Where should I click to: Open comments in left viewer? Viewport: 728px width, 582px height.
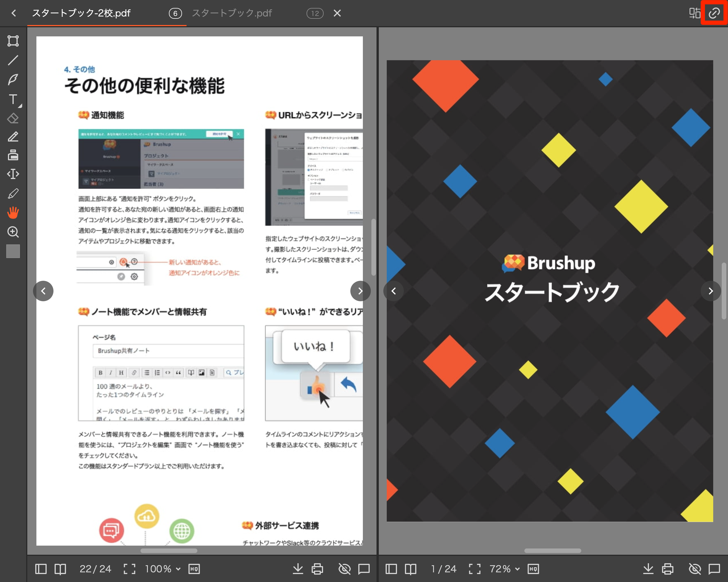tap(364, 569)
